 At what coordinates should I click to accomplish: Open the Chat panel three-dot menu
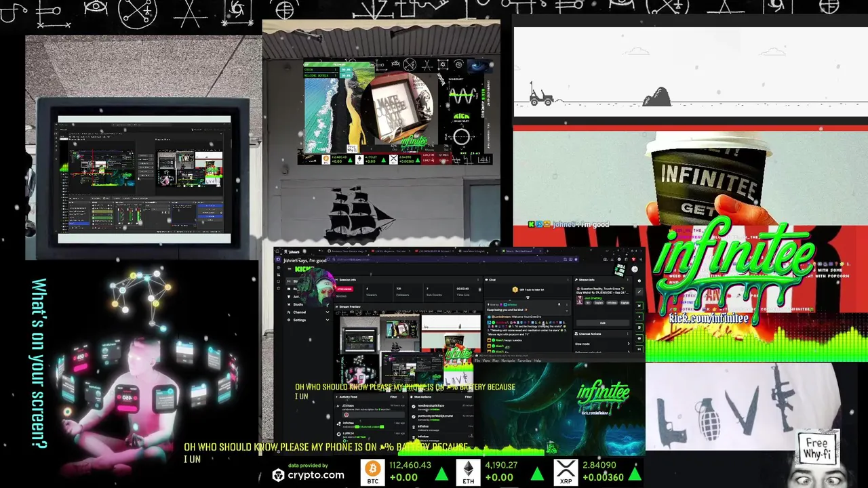pos(568,280)
